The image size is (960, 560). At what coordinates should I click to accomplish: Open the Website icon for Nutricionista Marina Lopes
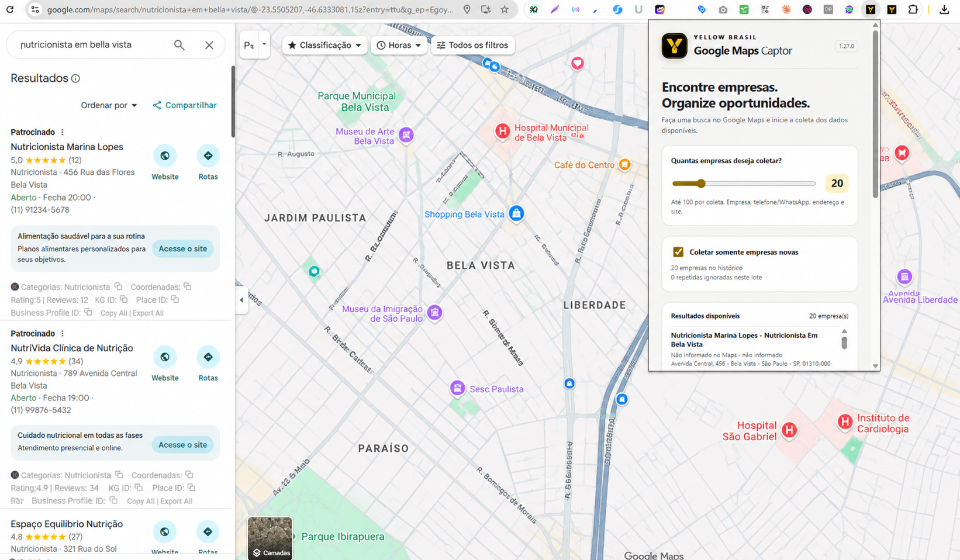[165, 156]
